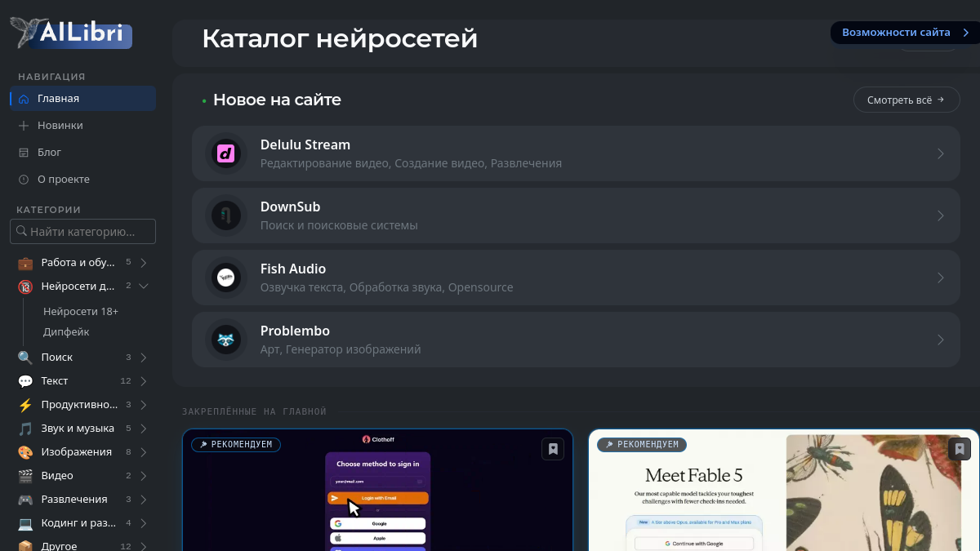Select Нейросети 18+ subcategory
Image resolution: width=980 pixels, height=551 pixels.
pos(81,312)
